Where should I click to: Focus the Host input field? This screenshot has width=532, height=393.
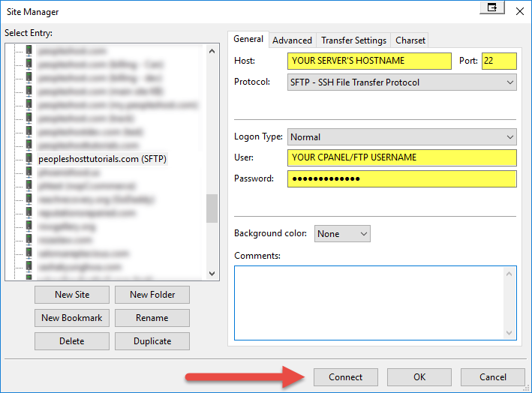(x=369, y=61)
